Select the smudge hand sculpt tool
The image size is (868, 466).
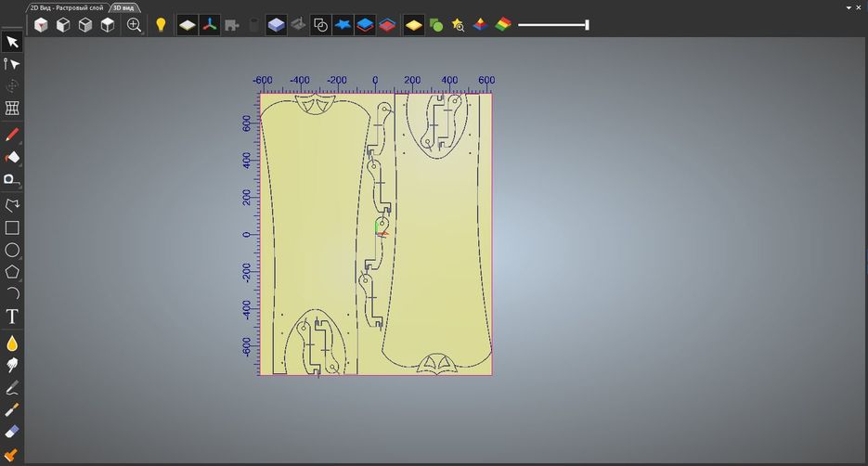(12, 366)
